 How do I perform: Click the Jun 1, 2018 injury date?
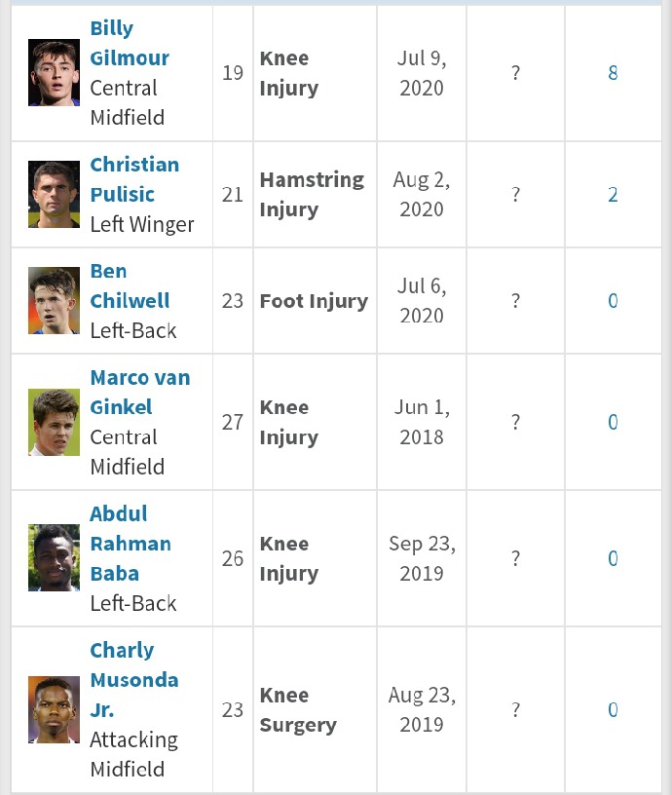pos(422,422)
